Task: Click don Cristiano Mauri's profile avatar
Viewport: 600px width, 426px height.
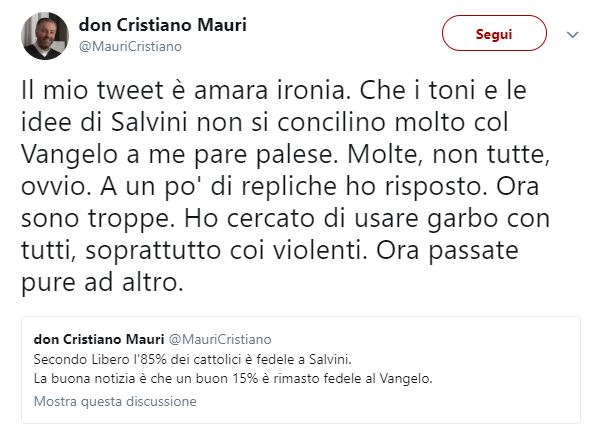Action: pyautogui.click(x=43, y=35)
